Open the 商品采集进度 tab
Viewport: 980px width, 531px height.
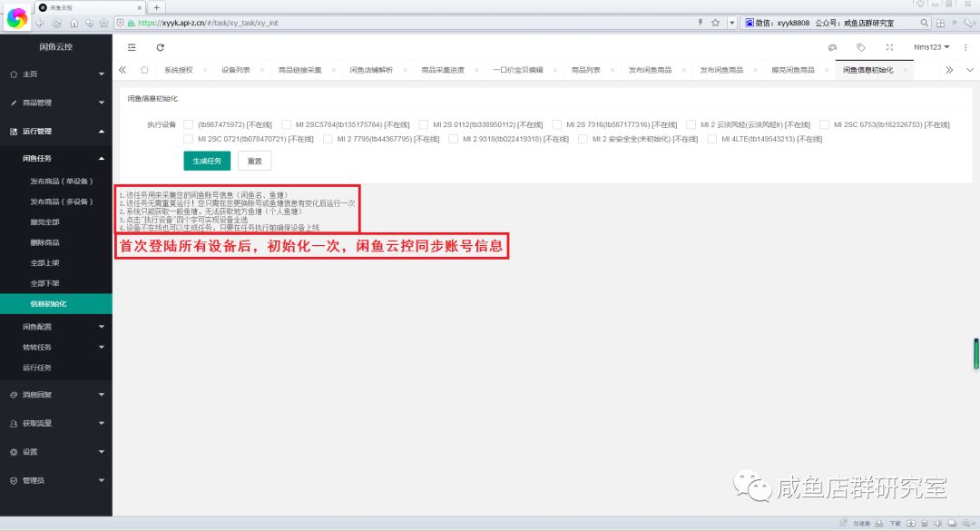(x=442, y=70)
